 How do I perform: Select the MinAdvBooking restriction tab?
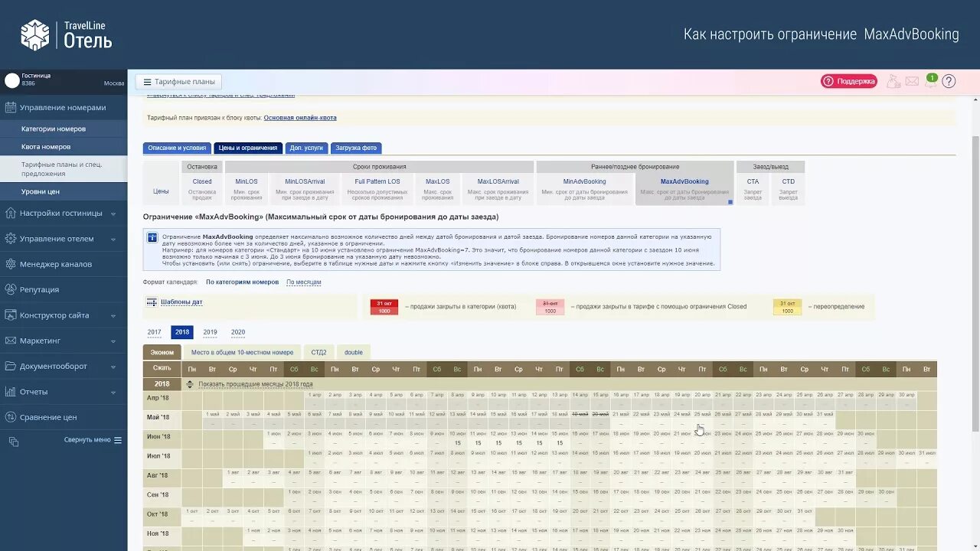click(x=585, y=189)
